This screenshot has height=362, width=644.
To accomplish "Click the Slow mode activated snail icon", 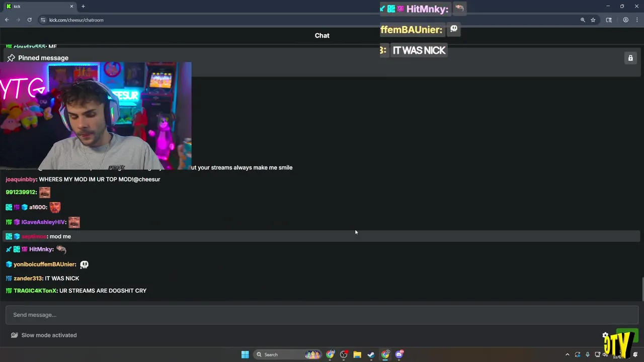I will 15,335.
